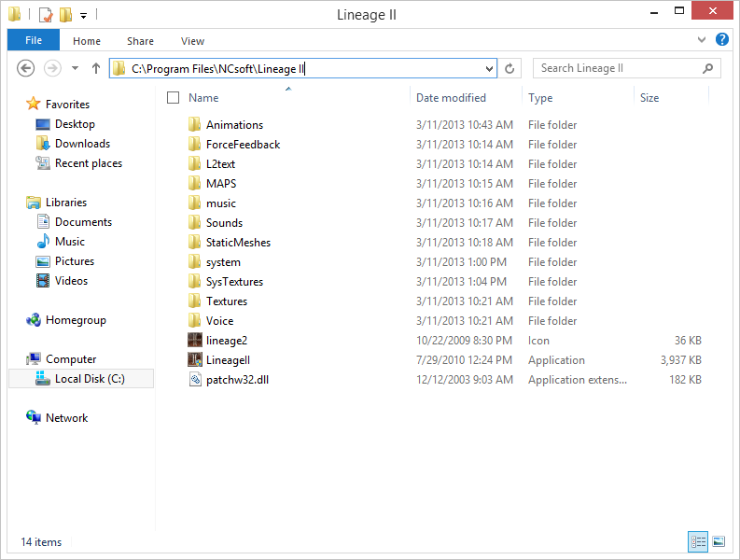Select the Textures folder icon
The image size is (740, 560).
(194, 301)
